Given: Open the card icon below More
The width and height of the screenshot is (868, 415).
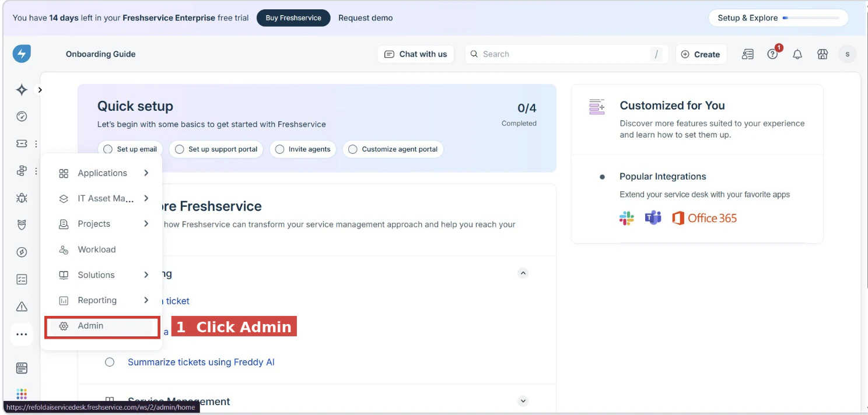Looking at the screenshot, I should point(22,368).
